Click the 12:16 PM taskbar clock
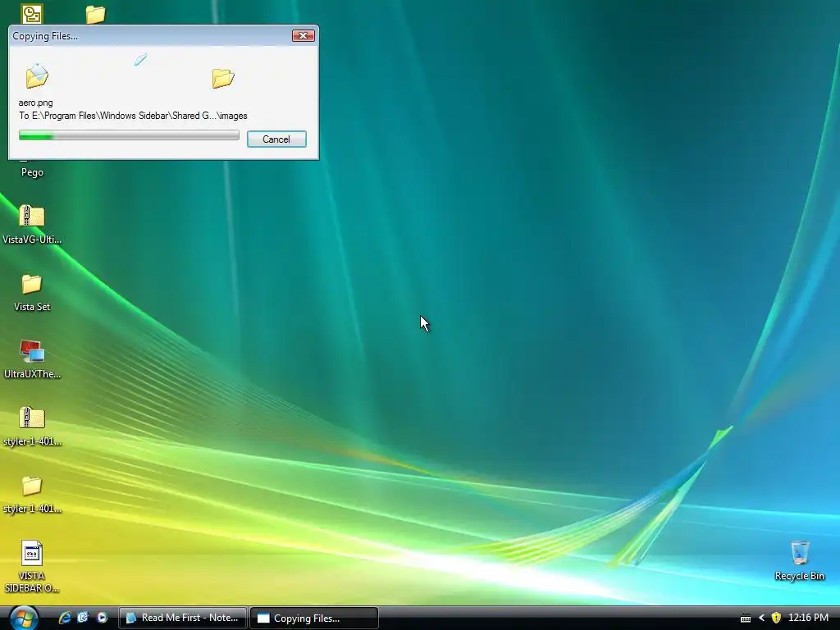Viewport: 840px width, 630px height. 808,618
